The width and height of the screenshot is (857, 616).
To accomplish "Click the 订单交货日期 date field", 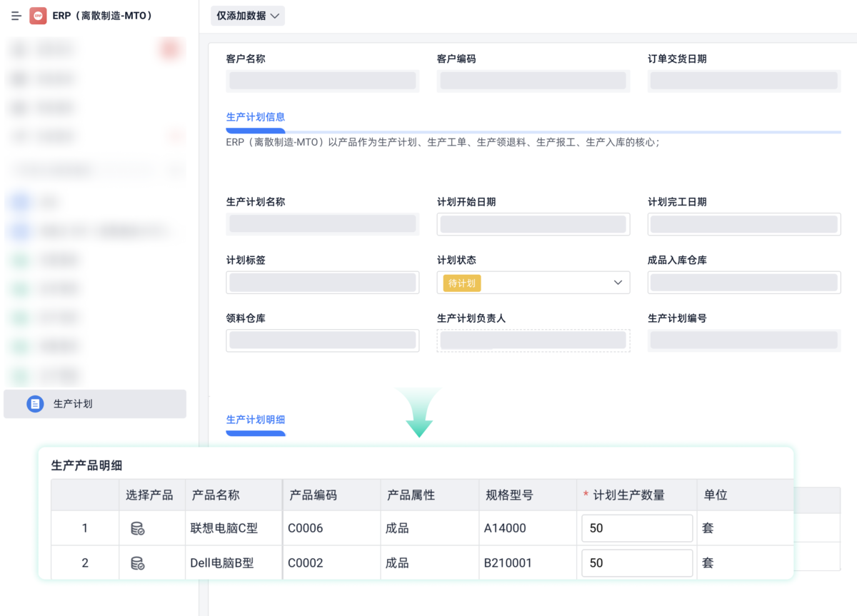I will tap(743, 81).
